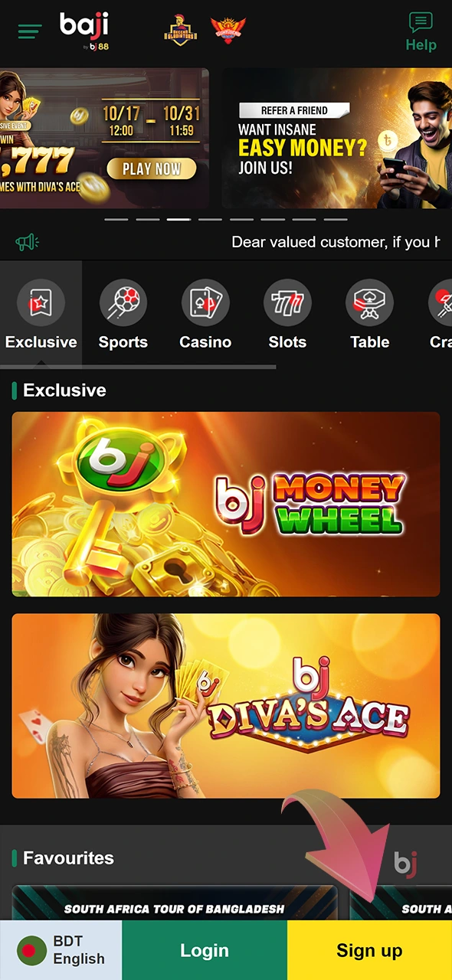The image size is (452, 980).
Task: Click the megaphone announcement icon
Action: (x=27, y=243)
